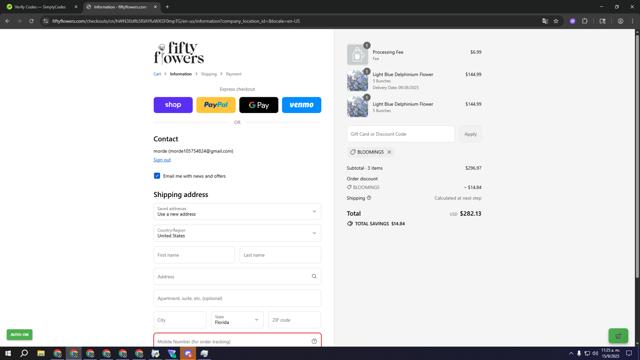Image resolution: width=640 pixels, height=360 pixels.
Task: Click the media control toolbar icon
Action: 602,21
